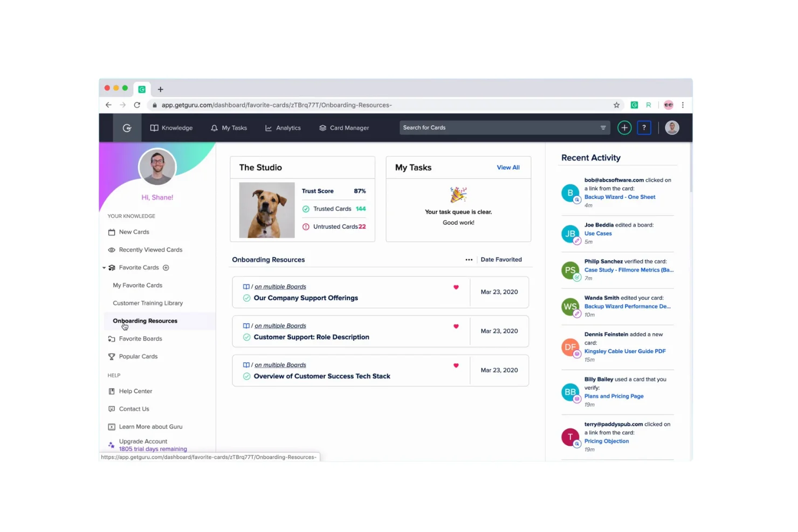Open Analytics in top navigation
The height and width of the screenshot is (532, 798).
point(283,128)
